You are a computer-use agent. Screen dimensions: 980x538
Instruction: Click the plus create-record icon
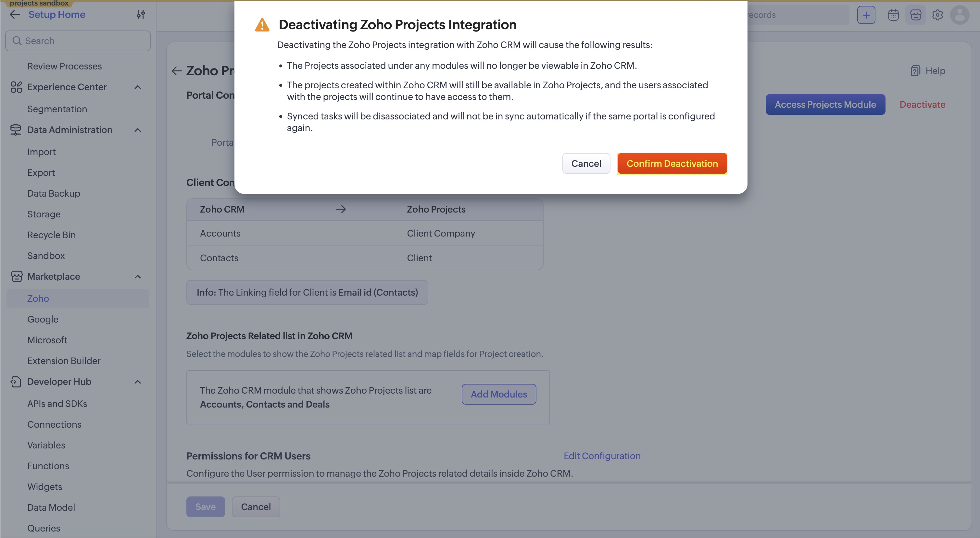866,15
